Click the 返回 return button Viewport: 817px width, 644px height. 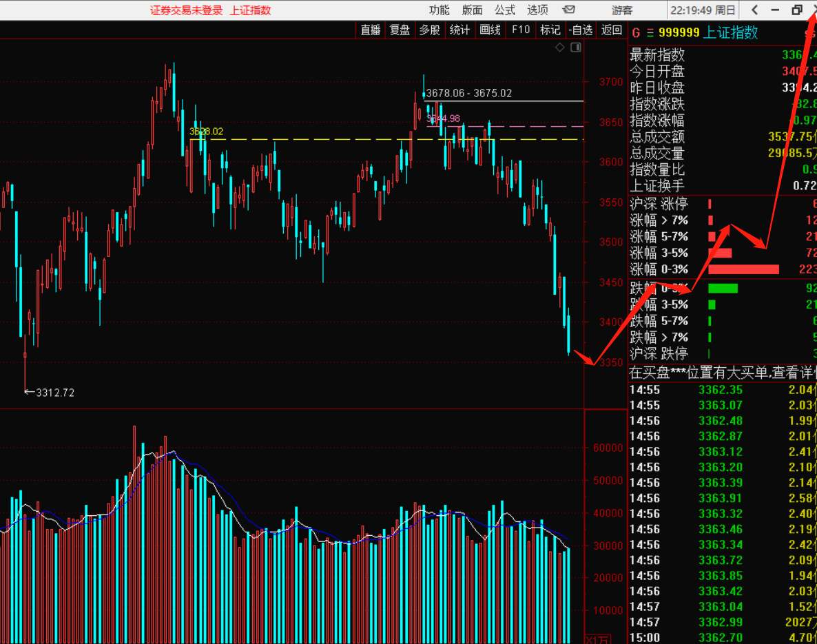click(611, 30)
